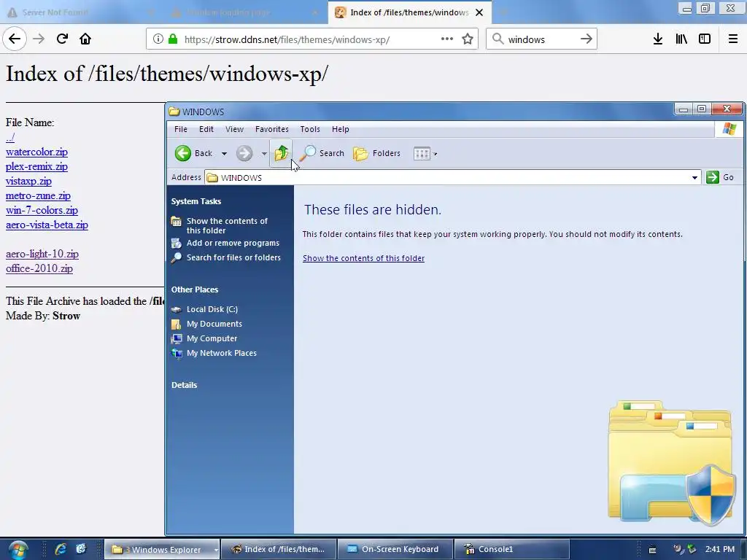Go back in the Firefox browser
Screen dimensions: 747x560
15,39
